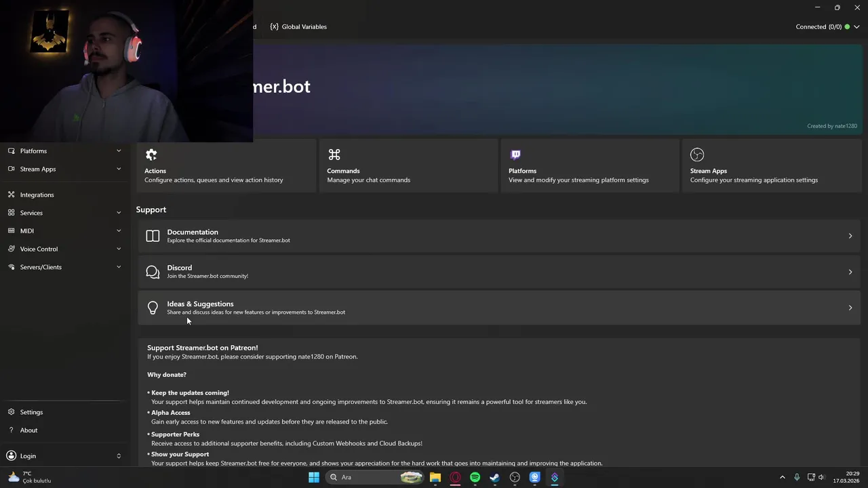Open the Actions card gear icon
The width and height of the screenshot is (868, 488).
pos(151,155)
